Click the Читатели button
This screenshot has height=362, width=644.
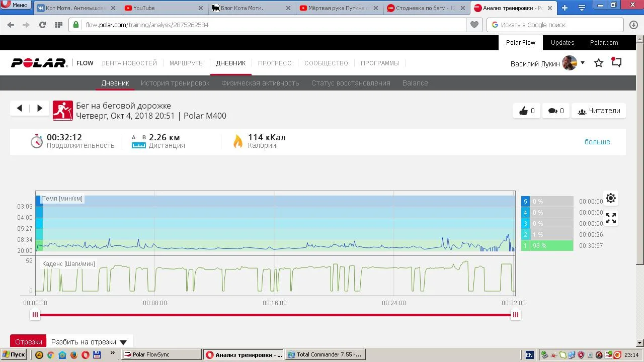(x=599, y=111)
